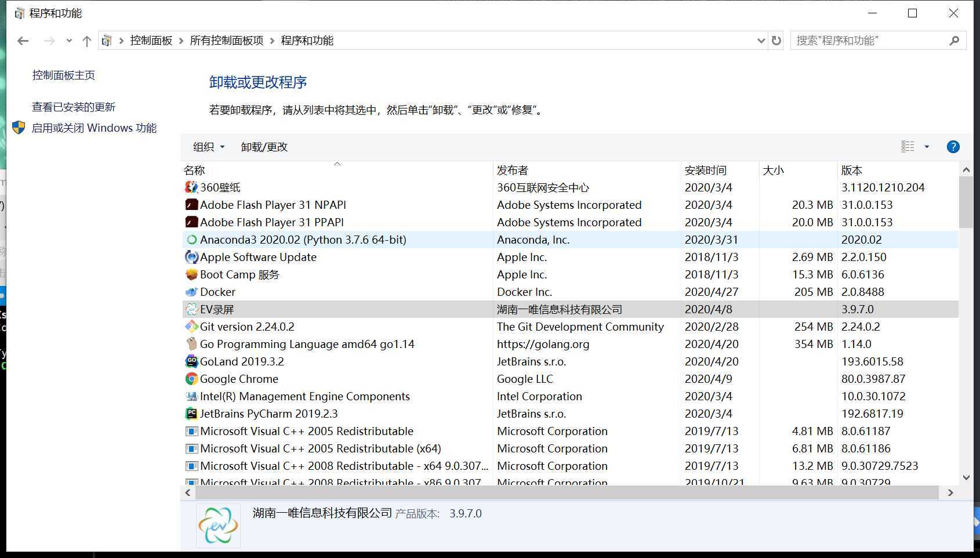The image size is (980, 558).
Task: Click 卸载/更改 toolbar button
Action: (264, 147)
